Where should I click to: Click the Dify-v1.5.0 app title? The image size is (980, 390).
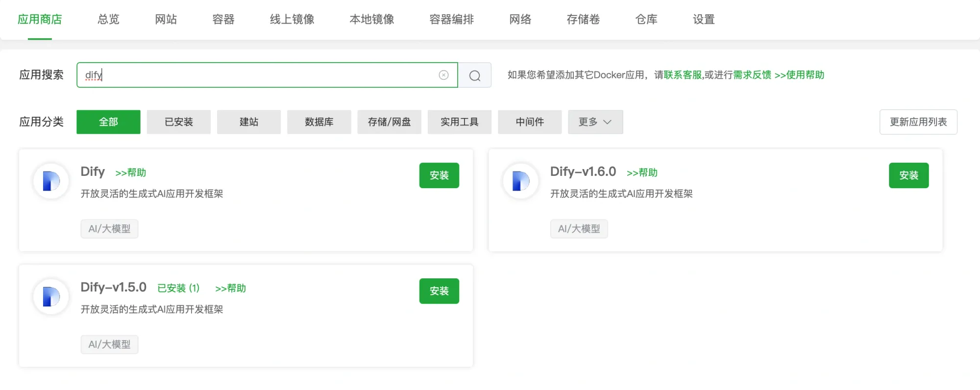[114, 287]
